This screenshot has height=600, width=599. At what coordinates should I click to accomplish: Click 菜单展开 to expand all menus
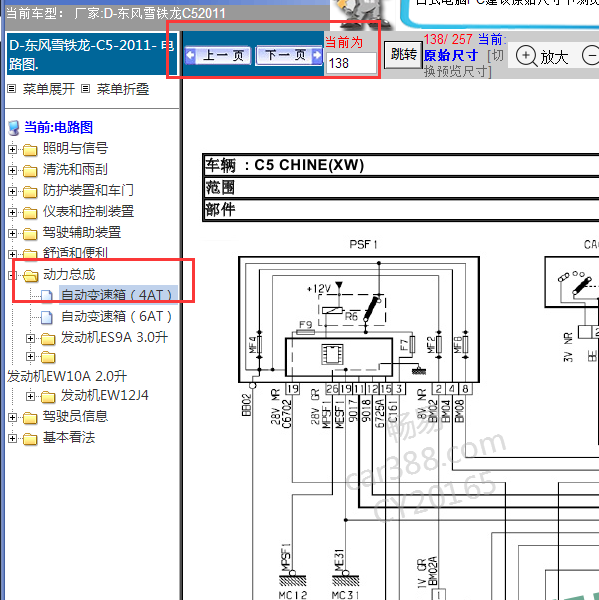[49, 89]
